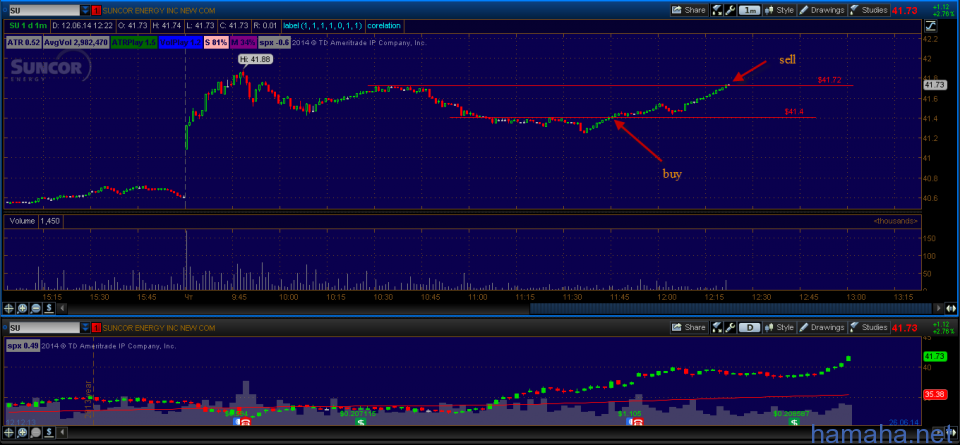Click the SU symbol field on lower chart
This screenshot has width=960, height=445.
click(44, 327)
